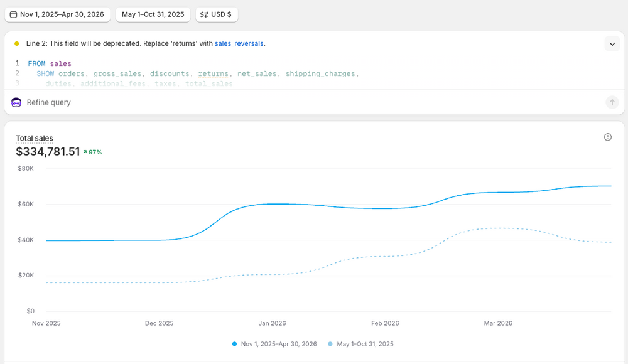628x364 pixels.
Task: Click the 'FROM sales' query line
Action: pos(50,63)
